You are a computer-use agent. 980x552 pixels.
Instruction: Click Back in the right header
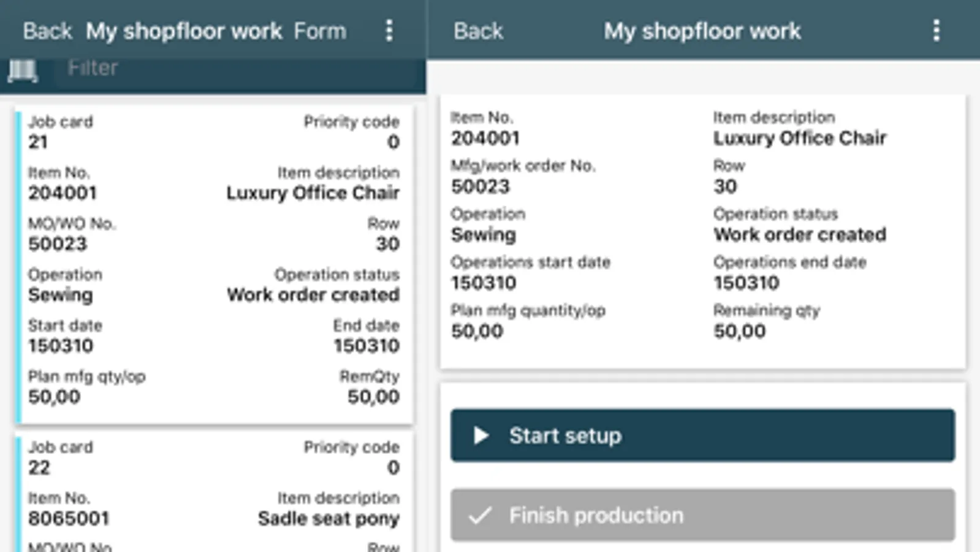478,31
